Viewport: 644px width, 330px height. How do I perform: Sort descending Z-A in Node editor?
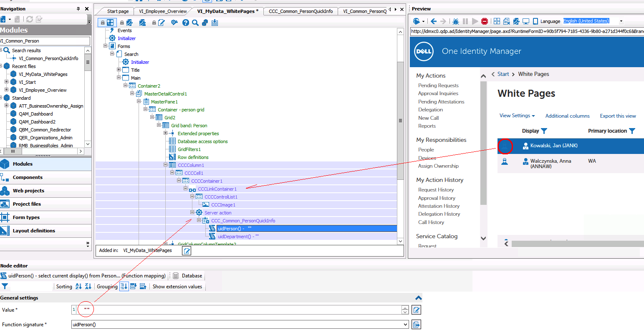click(88, 287)
